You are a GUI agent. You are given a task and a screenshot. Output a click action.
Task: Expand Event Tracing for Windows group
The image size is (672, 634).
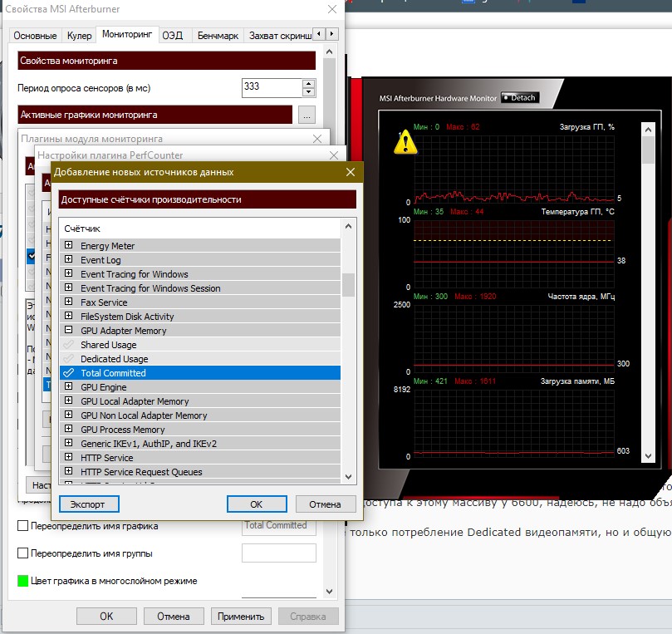point(68,273)
